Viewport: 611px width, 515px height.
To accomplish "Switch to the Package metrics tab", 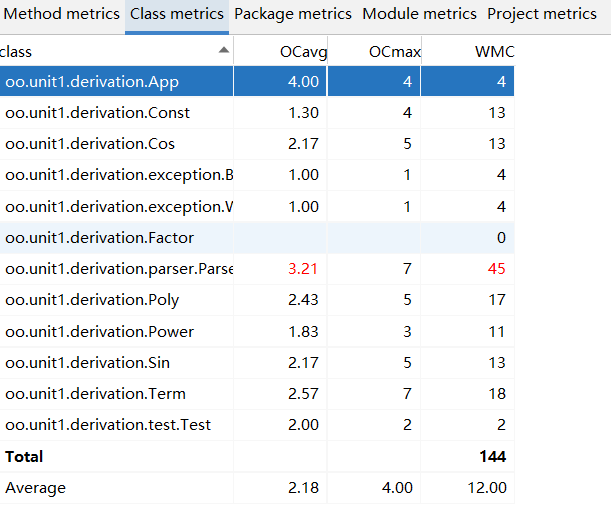I will pos(293,15).
